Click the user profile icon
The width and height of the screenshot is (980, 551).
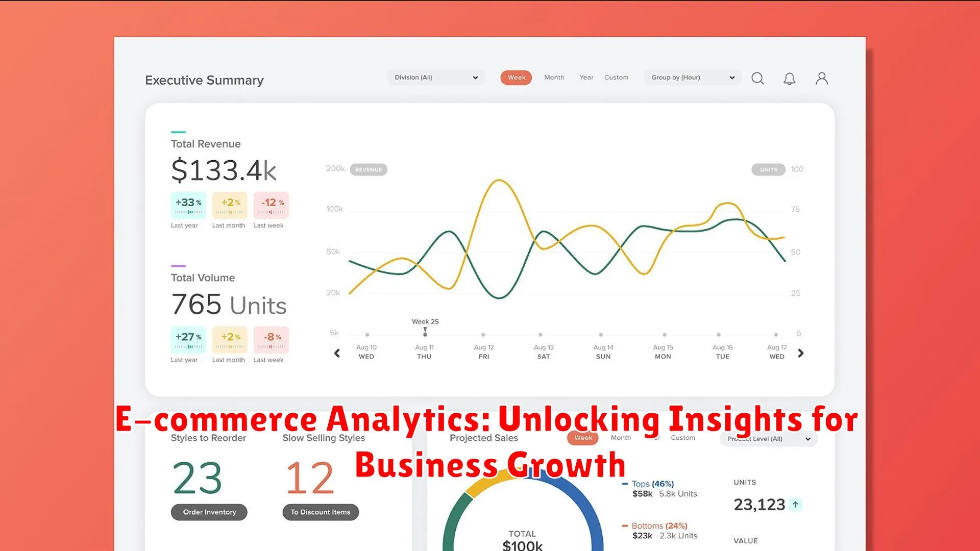click(822, 79)
